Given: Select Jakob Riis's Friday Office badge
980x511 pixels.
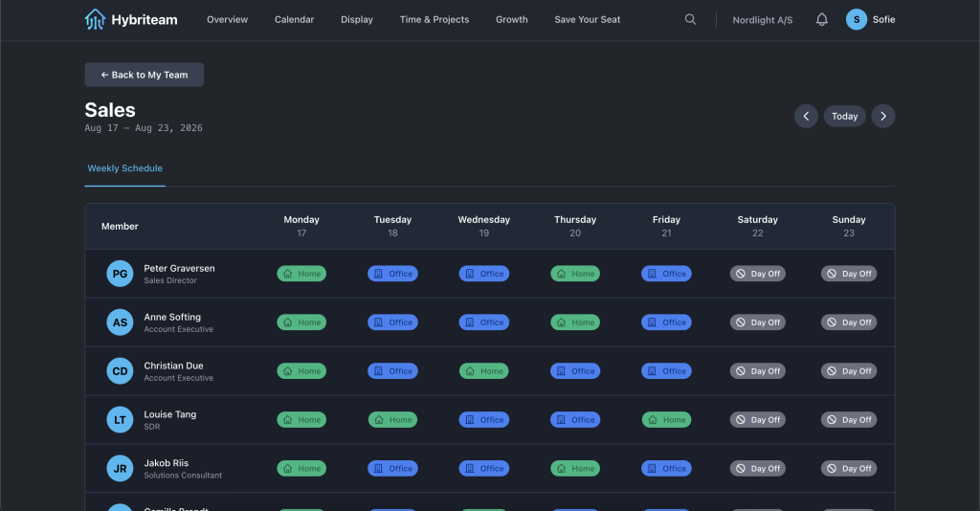Looking at the screenshot, I should coord(666,469).
